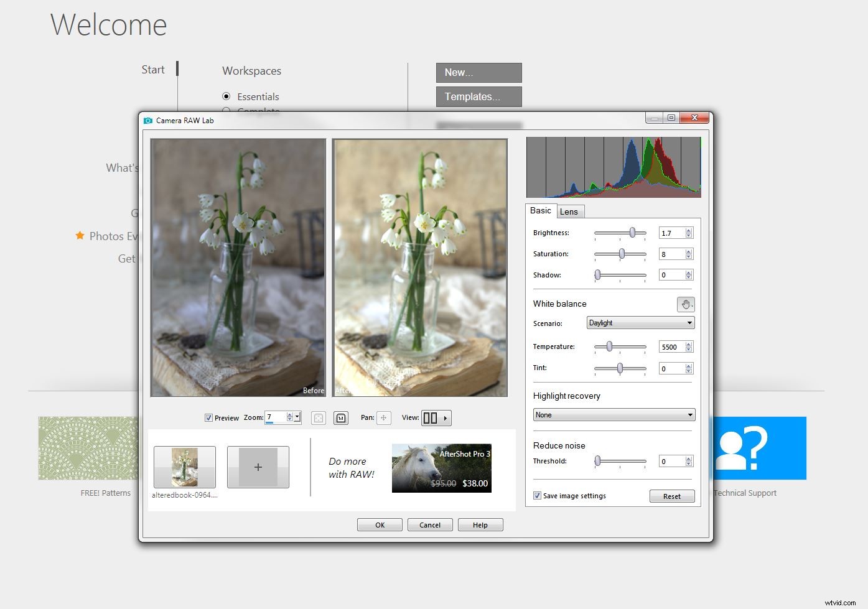Switch to the Lens tab
Screen dimensions: 868x609
click(569, 212)
